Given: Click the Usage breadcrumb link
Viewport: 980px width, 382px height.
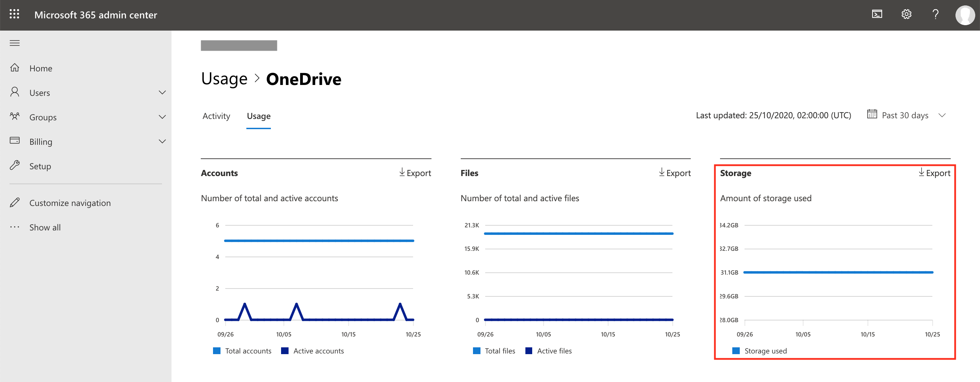Looking at the screenshot, I should click(224, 79).
